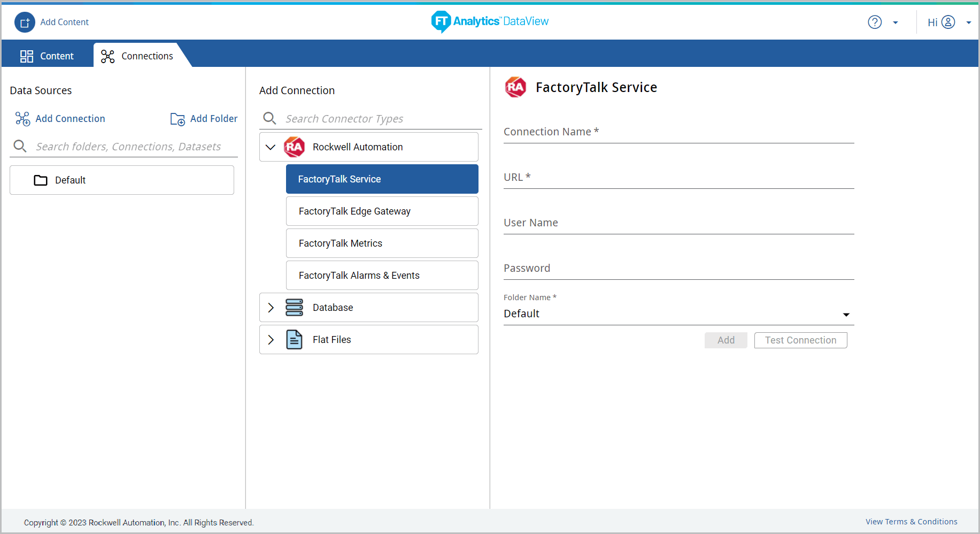Open View Terms & Conditions link
This screenshot has height=534, width=980.
[x=912, y=522]
